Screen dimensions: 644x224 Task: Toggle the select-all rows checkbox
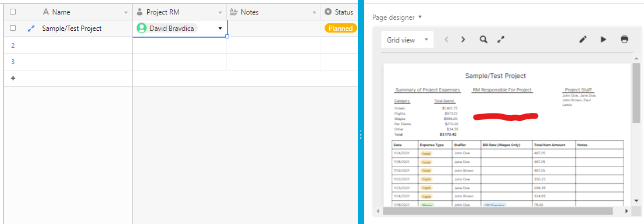pos(13,12)
